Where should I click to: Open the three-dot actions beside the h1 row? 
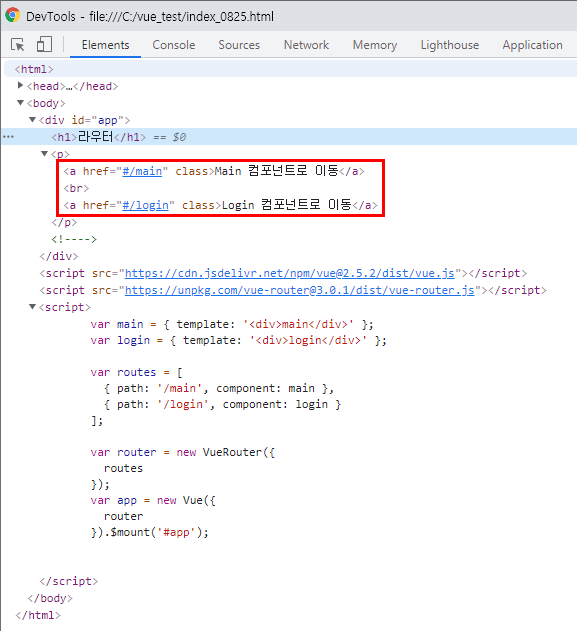tap(8, 137)
